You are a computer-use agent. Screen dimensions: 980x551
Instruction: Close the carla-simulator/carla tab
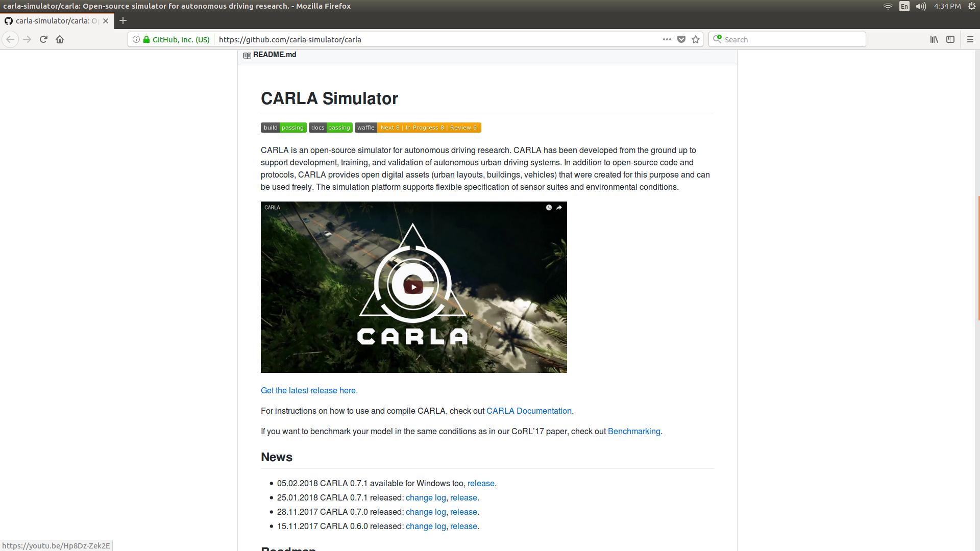pyautogui.click(x=106, y=21)
